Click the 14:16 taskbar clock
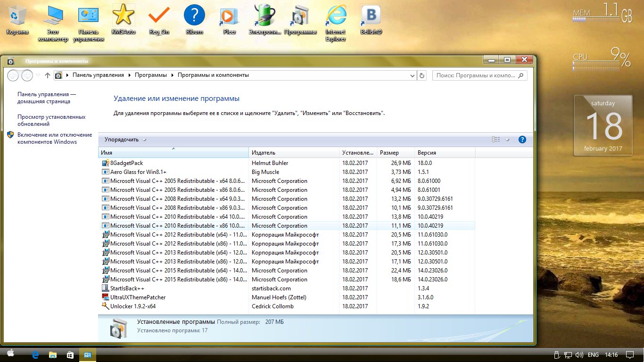The height and width of the screenshot is (362, 644). coord(611,355)
